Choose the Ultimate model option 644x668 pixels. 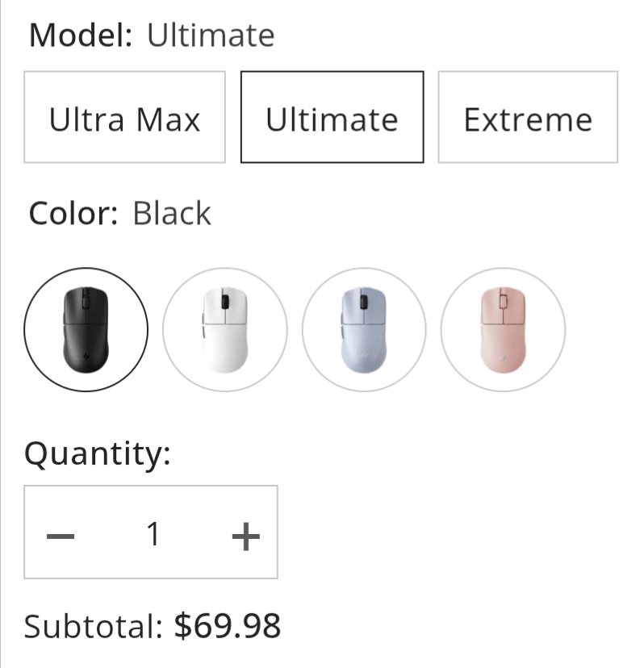pyautogui.click(x=332, y=118)
